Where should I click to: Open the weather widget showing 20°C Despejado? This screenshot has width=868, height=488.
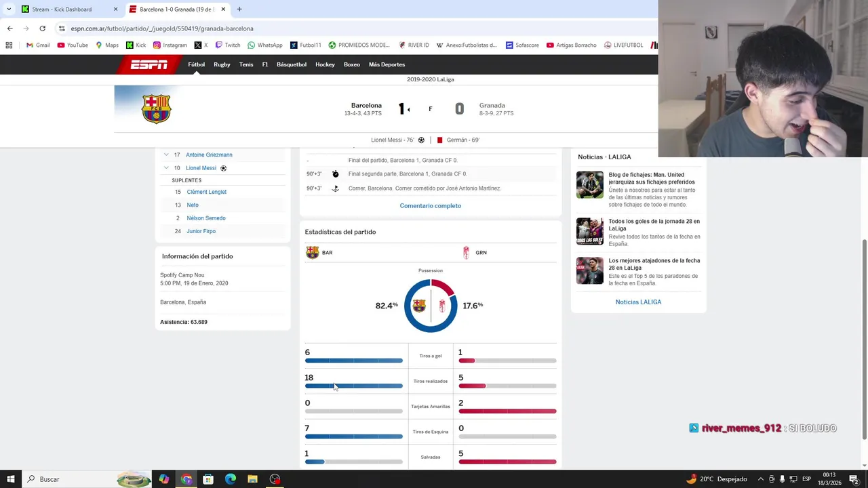(716, 479)
